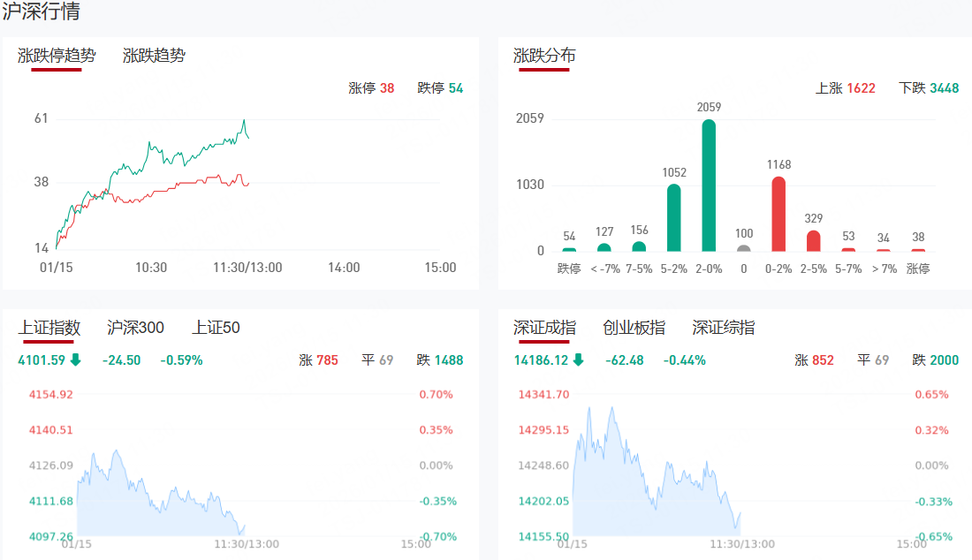Switch to the 上证50 tab
Image resolution: width=972 pixels, height=560 pixels.
tap(216, 328)
